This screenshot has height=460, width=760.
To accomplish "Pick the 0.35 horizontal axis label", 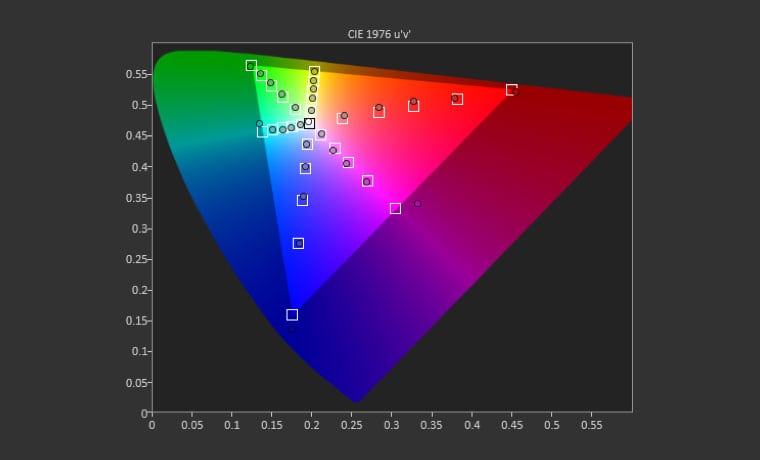I will (x=432, y=425).
